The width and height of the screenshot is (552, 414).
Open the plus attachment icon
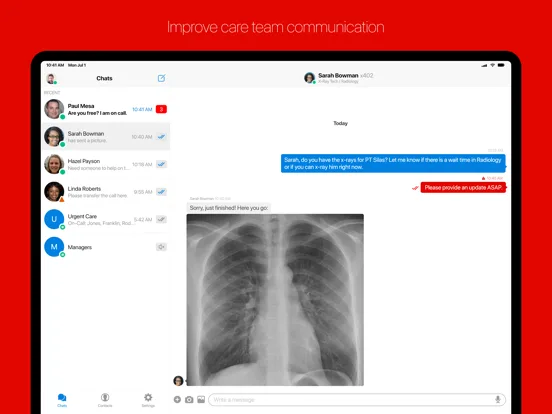point(177,400)
